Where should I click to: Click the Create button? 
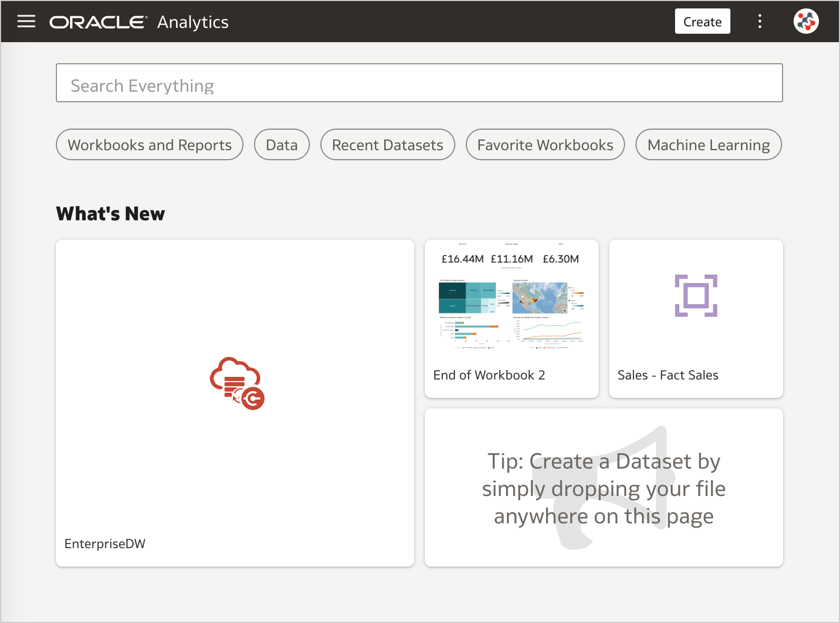[702, 21]
